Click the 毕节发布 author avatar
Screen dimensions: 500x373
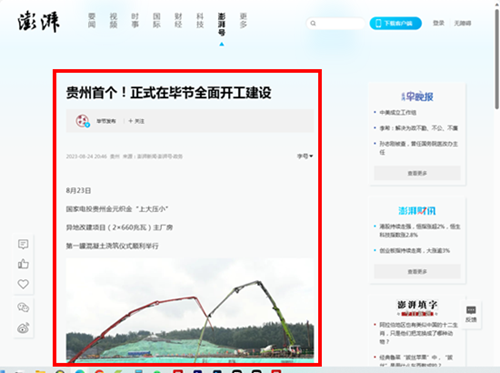pyautogui.click(x=82, y=121)
